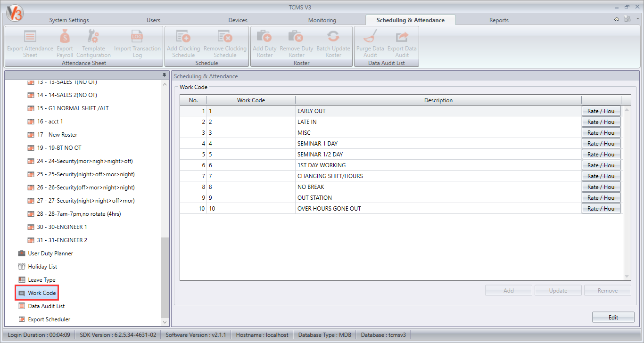Image resolution: width=644 pixels, height=343 pixels.
Task: Select roster 24-Security(mor>nigh>night>off)
Action: (85, 161)
